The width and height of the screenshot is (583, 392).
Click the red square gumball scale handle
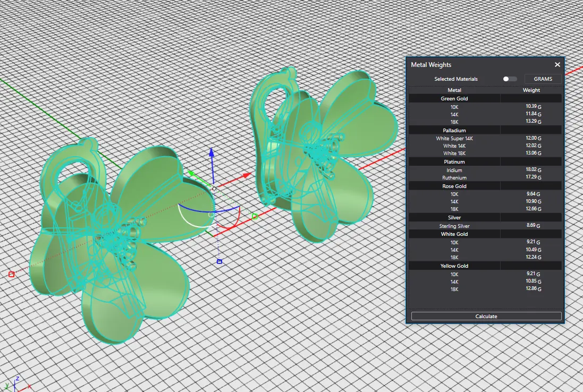point(11,274)
